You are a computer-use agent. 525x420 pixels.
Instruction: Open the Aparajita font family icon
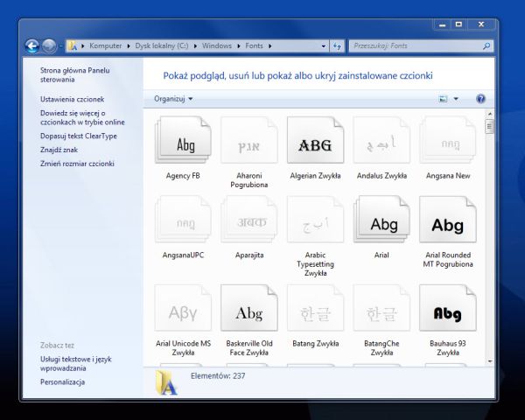(249, 220)
